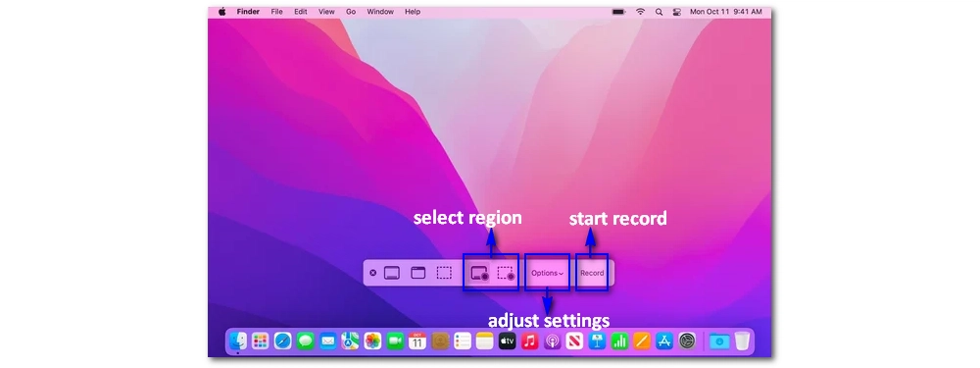
Task: Open the View menu
Action: point(326,11)
